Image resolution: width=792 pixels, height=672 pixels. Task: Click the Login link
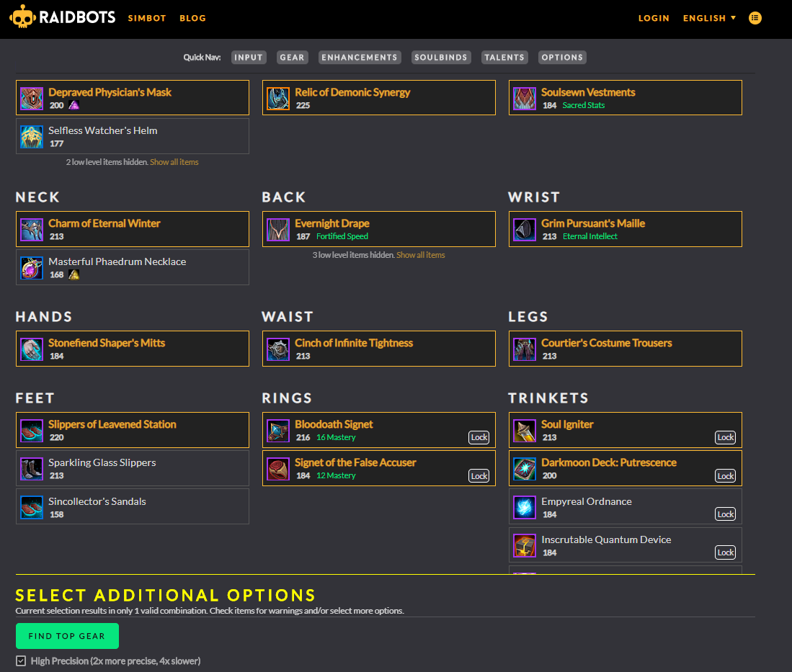pos(654,18)
